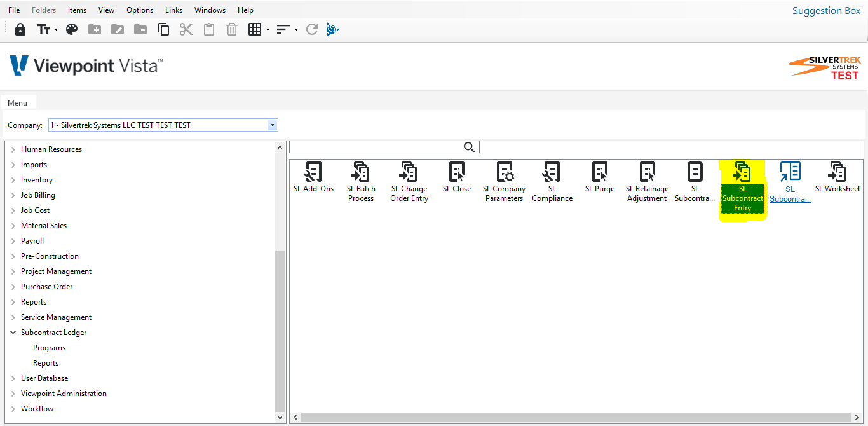Click the grid view icon
Image resolution: width=868 pixels, height=426 pixels.
255,29
